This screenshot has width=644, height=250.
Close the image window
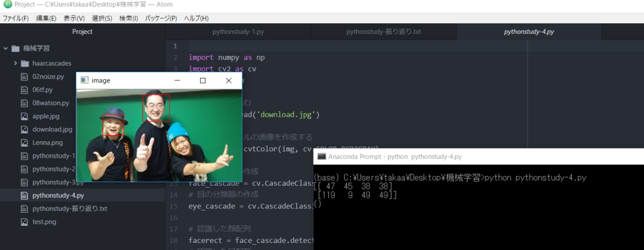pyautogui.click(x=229, y=80)
